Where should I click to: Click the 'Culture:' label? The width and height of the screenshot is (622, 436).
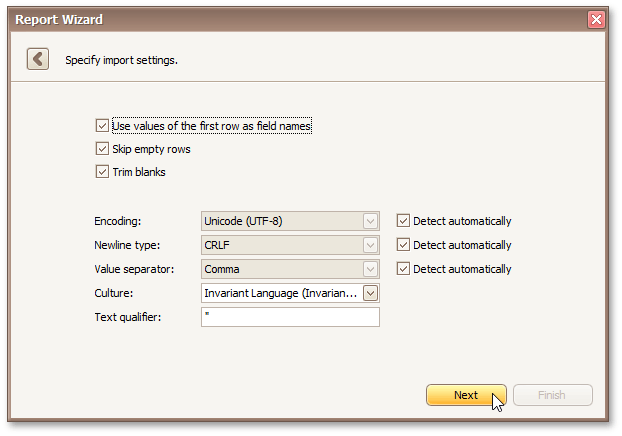[x=115, y=293]
